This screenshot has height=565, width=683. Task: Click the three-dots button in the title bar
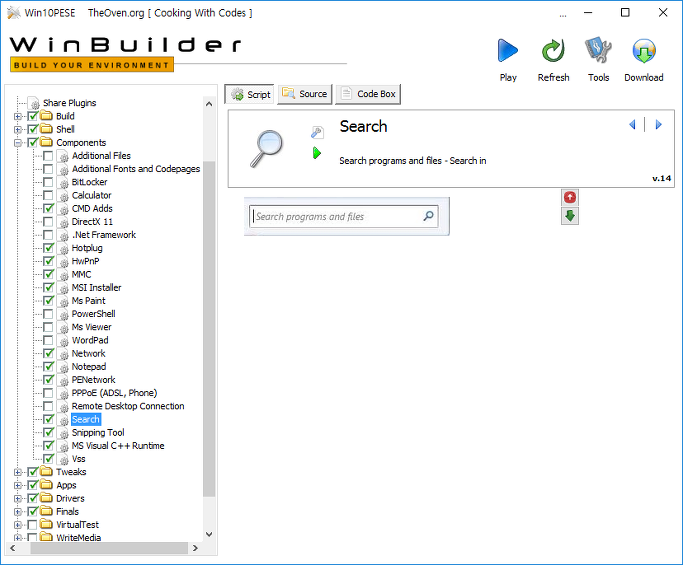(x=563, y=15)
